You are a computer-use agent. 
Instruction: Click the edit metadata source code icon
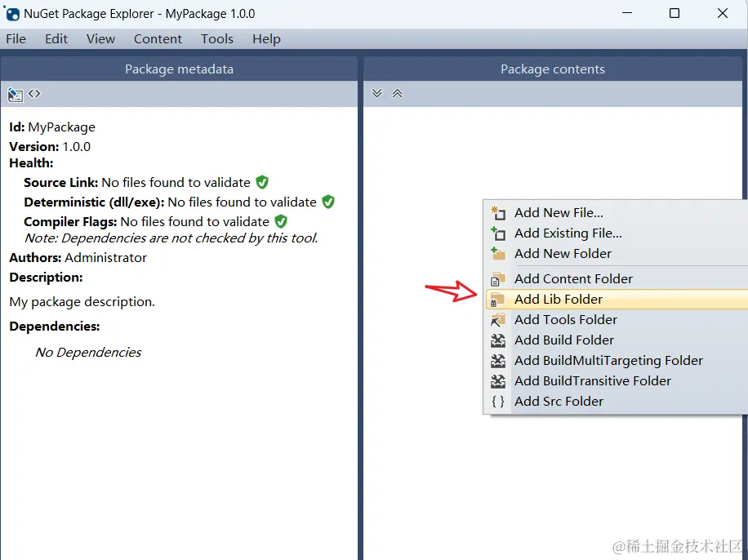click(x=34, y=94)
